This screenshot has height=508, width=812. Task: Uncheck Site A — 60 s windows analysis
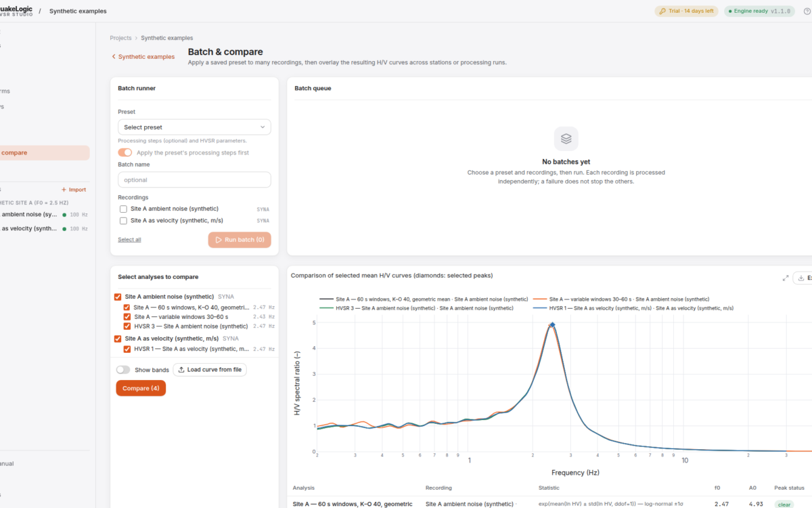click(x=127, y=307)
